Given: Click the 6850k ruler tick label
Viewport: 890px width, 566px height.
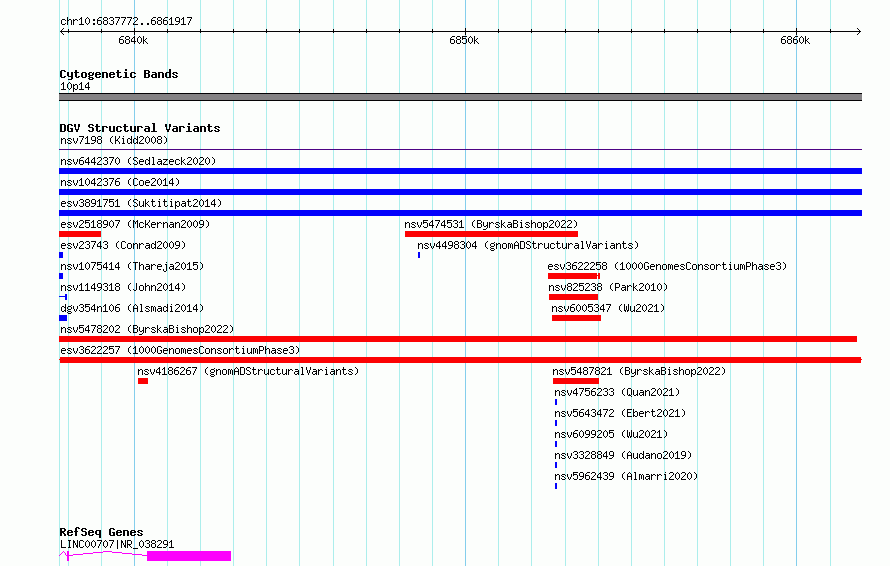Looking at the screenshot, I should (464, 40).
